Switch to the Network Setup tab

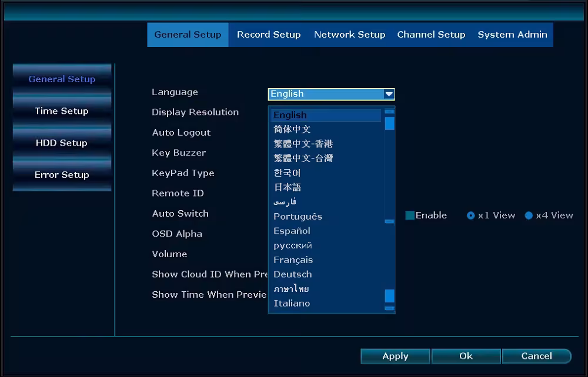(x=349, y=35)
